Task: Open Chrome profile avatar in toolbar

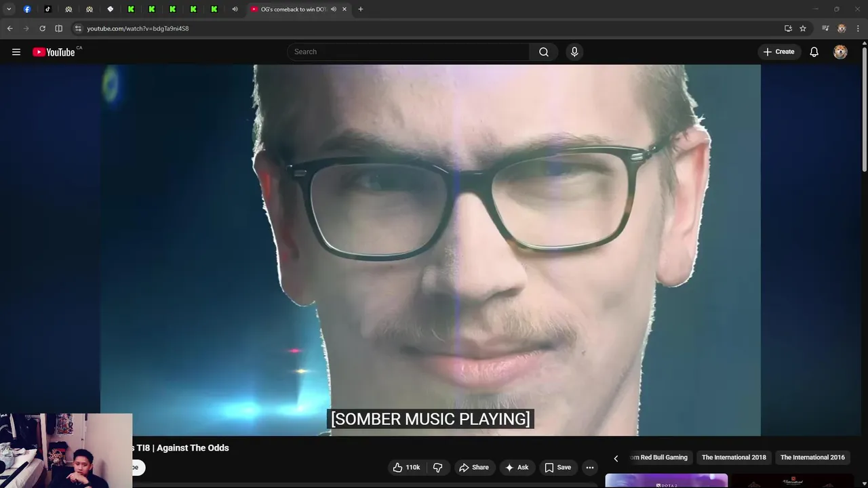Action: pyautogui.click(x=842, y=28)
